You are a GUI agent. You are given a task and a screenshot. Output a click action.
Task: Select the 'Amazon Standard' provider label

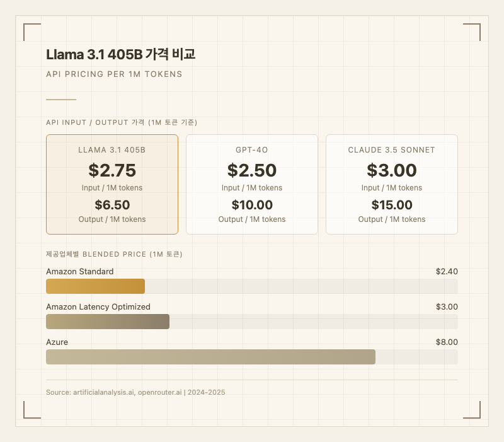pyautogui.click(x=80, y=272)
